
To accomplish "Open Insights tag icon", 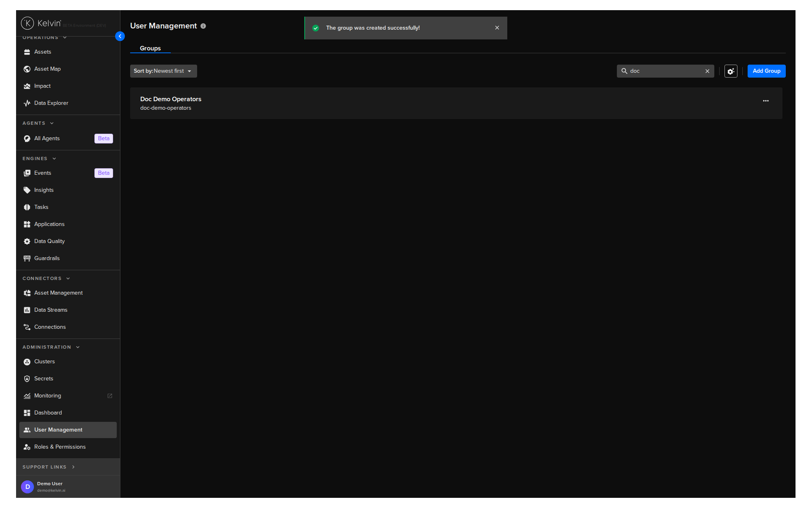I will click(27, 190).
